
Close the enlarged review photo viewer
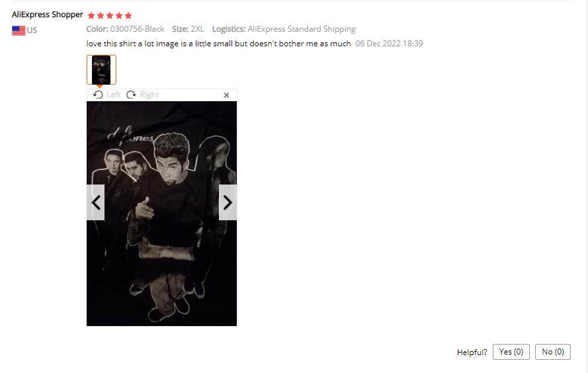tap(226, 95)
